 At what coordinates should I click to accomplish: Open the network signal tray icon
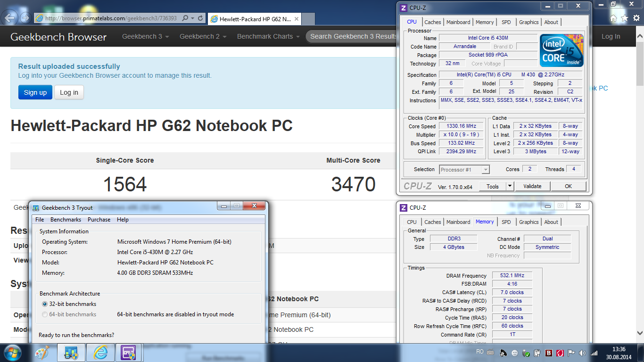click(594, 352)
